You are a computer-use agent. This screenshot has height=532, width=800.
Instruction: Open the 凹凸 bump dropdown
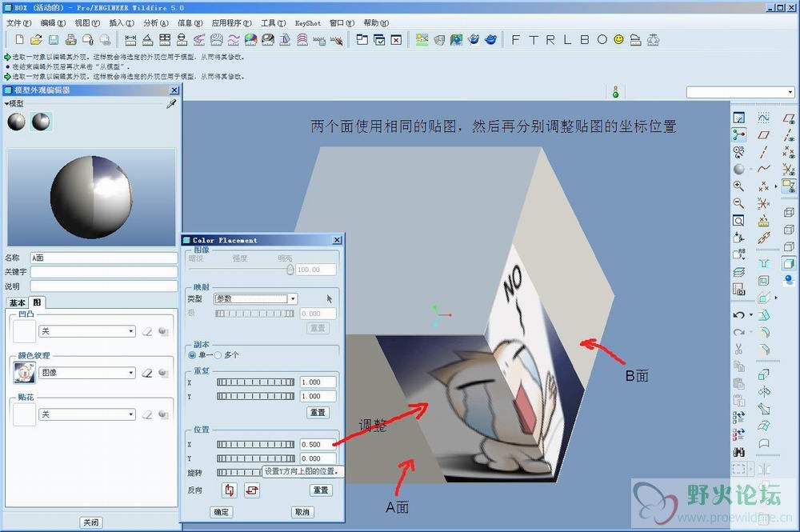click(x=87, y=331)
